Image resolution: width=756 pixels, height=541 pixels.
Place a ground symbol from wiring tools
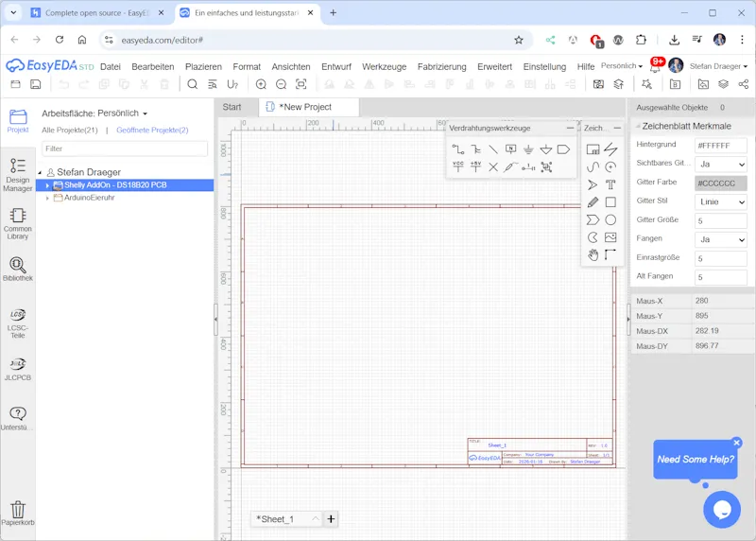(x=528, y=149)
